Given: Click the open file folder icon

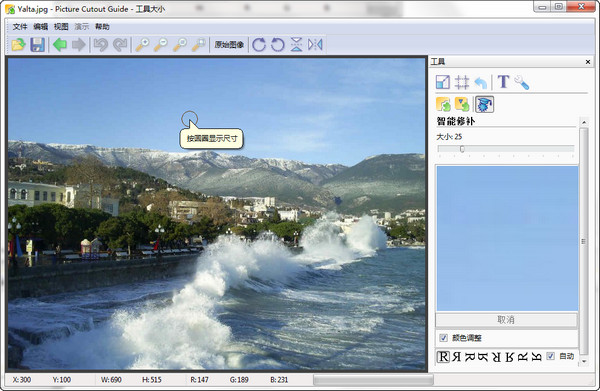Looking at the screenshot, I should pos(18,45).
